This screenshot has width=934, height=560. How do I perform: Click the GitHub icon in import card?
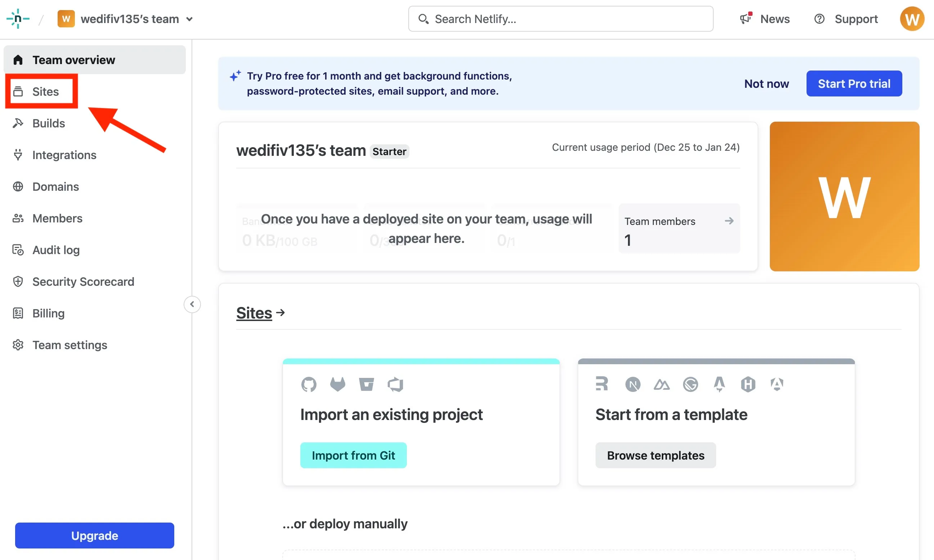[309, 384]
